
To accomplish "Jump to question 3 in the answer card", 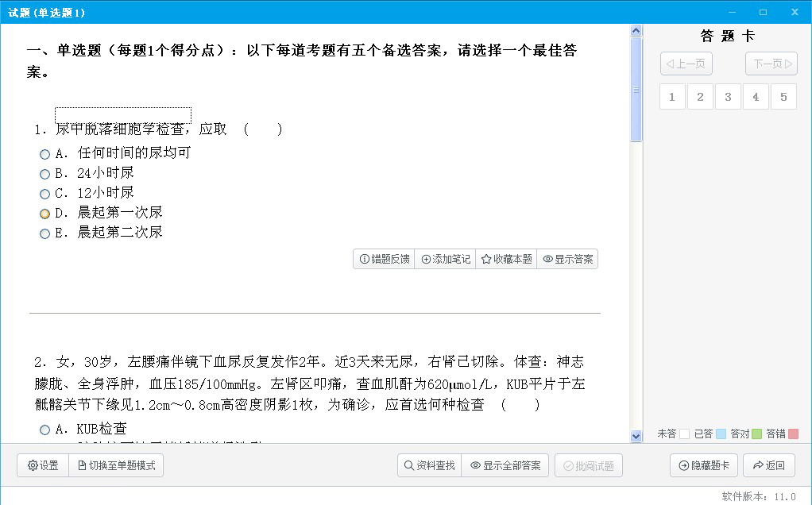I will 728,95.
